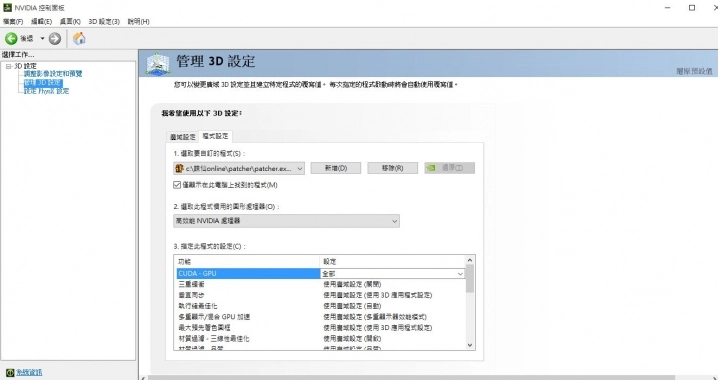Image resolution: width=720 pixels, height=380 pixels.
Task: Select 管理 3D 設定 in the task tree
Action: (x=43, y=83)
